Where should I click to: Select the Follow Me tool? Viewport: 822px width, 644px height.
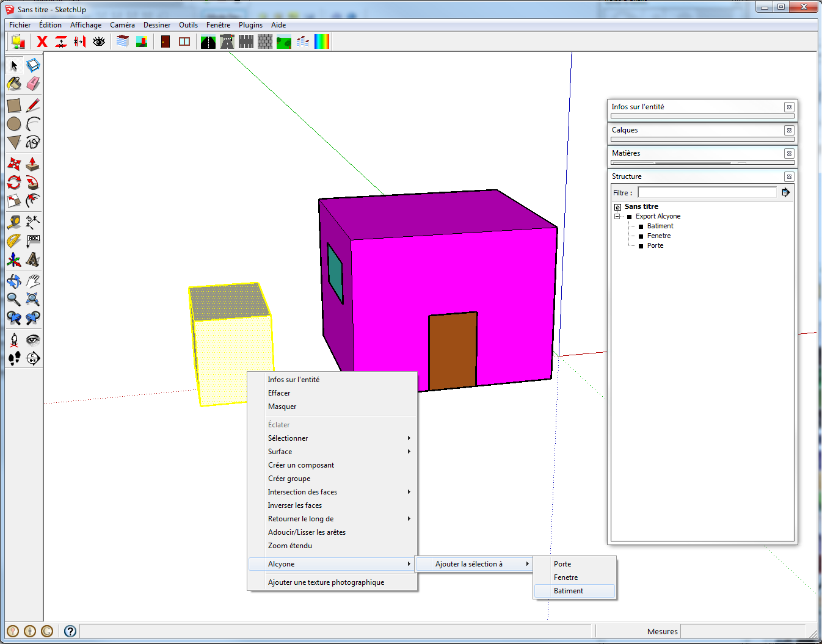pos(33,182)
